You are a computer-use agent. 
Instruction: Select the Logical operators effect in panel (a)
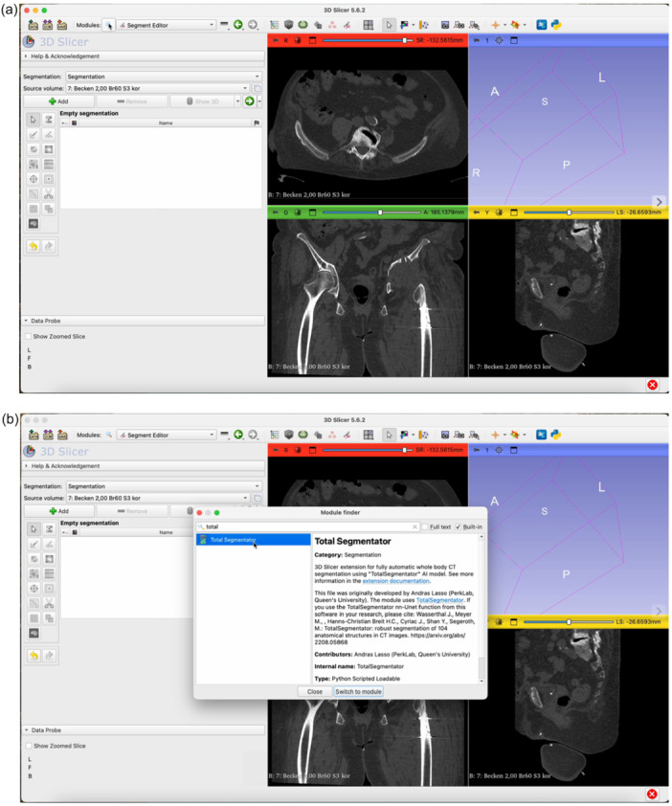pos(48,209)
